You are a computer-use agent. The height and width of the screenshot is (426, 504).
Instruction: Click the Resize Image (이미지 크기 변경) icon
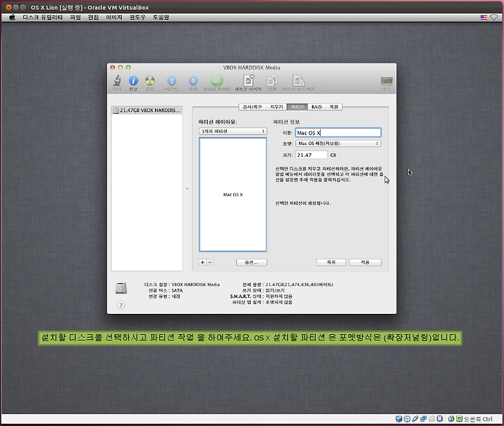tap(298, 81)
